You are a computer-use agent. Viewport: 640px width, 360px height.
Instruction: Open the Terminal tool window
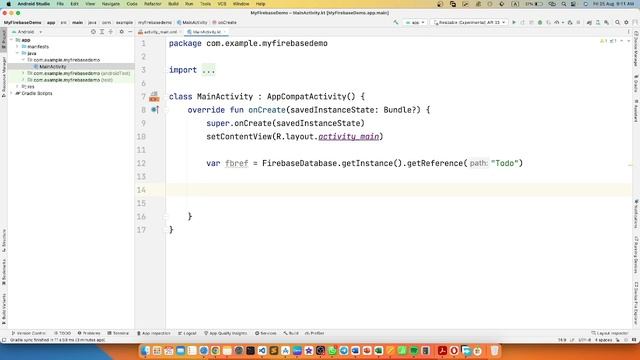pyautogui.click(x=118, y=333)
